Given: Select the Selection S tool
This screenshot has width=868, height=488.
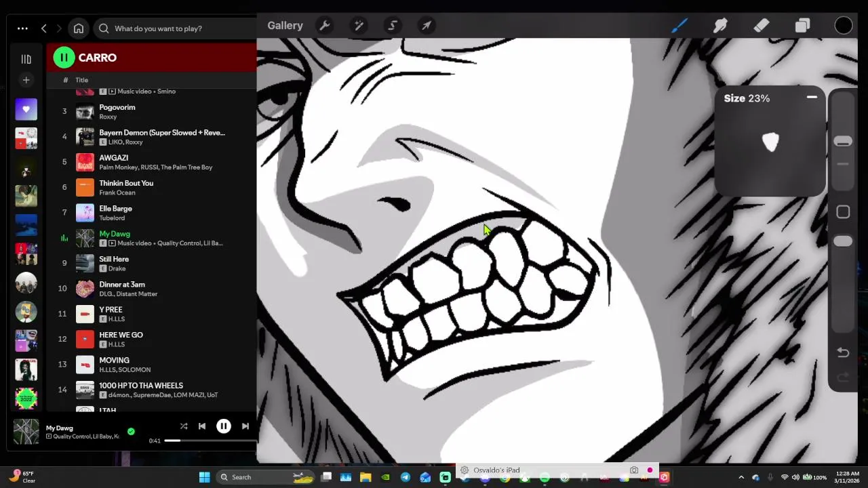Looking at the screenshot, I should point(393,26).
